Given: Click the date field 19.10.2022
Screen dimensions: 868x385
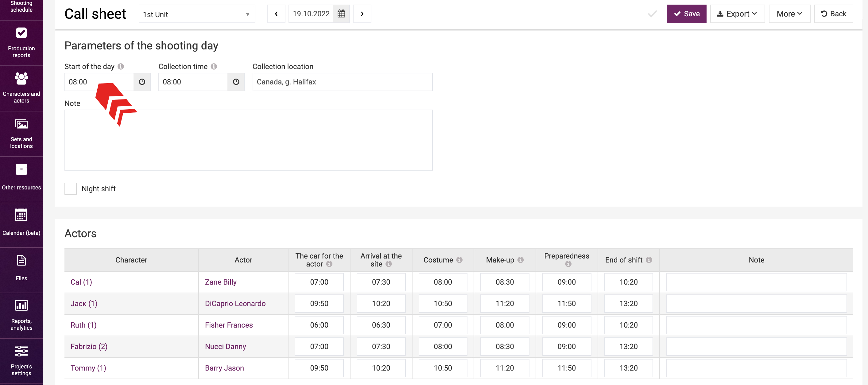Looking at the screenshot, I should pos(311,14).
